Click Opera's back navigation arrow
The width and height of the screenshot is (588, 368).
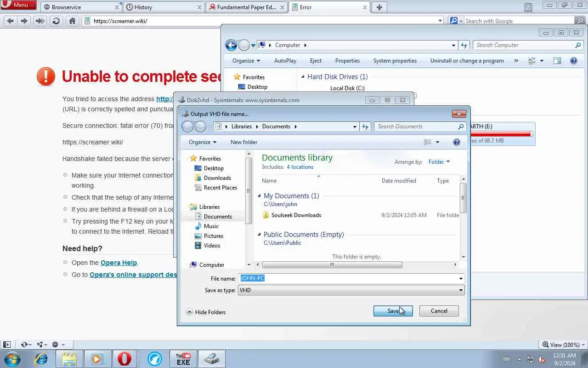[10, 21]
